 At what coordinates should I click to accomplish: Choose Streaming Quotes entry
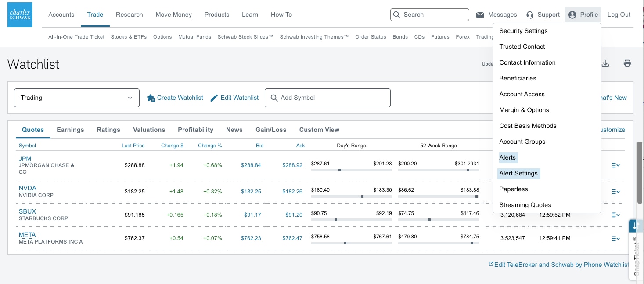(x=525, y=205)
